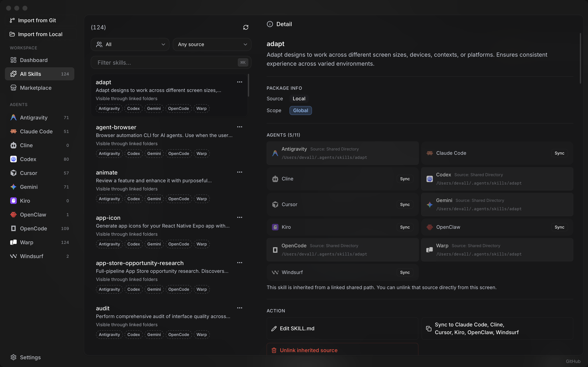This screenshot has height=367, width=588.
Task: Click the Gemini agent icon in sidebar
Action: click(13, 187)
